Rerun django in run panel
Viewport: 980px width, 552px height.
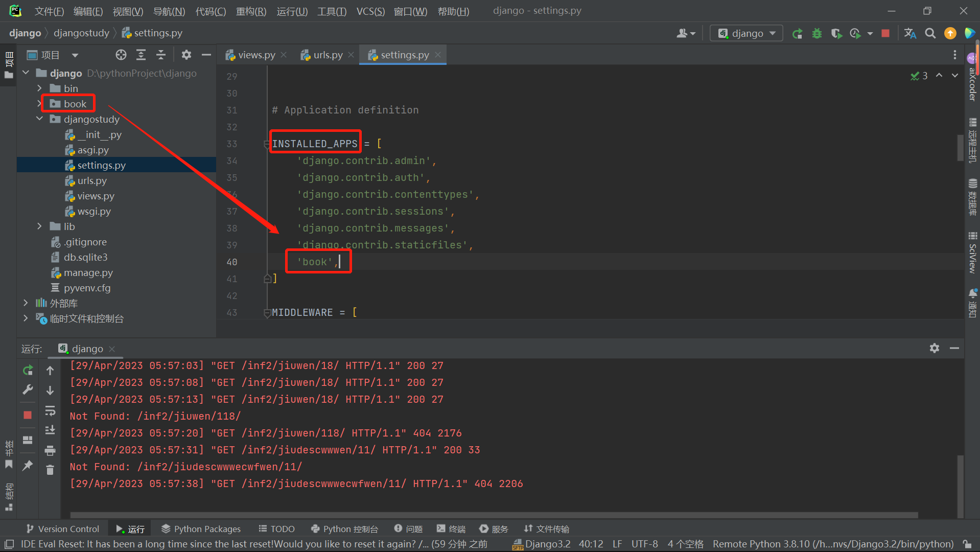click(28, 370)
